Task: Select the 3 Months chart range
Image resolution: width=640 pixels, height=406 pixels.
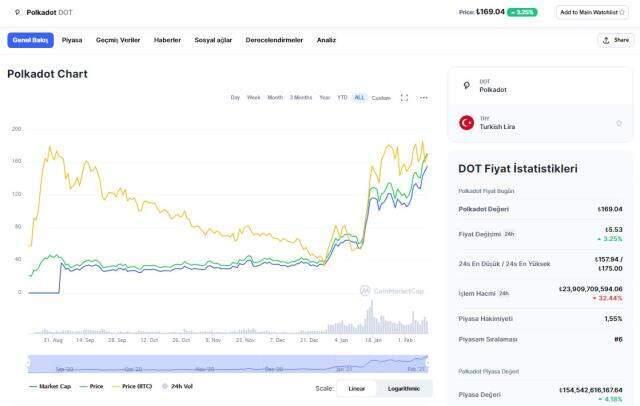Action: click(x=301, y=98)
